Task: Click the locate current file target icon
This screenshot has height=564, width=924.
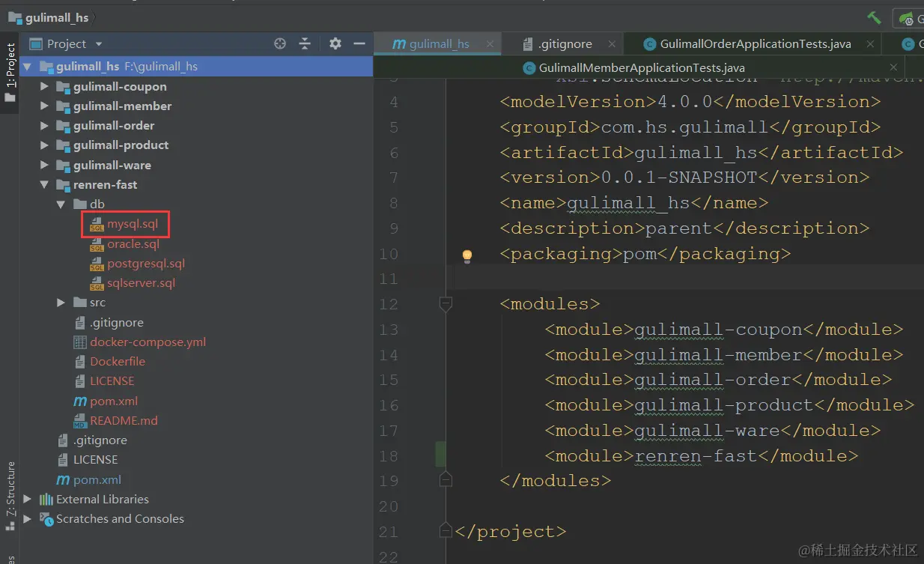Action: (280, 43)
